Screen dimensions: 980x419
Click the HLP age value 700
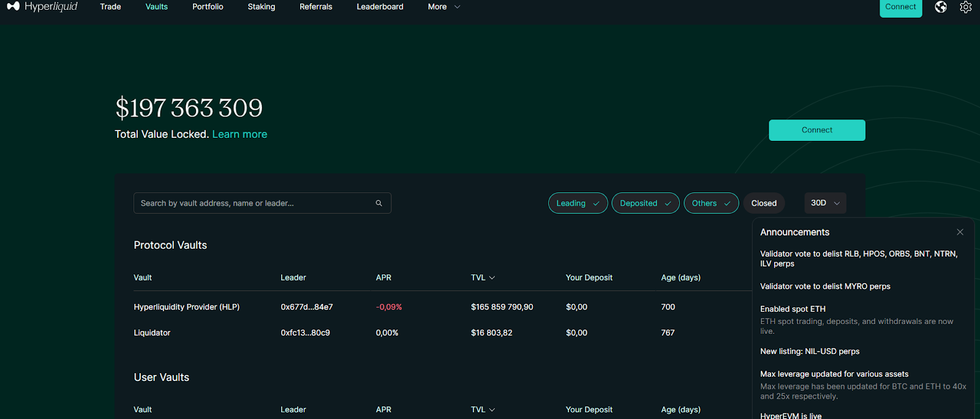[x=668, y=307]
